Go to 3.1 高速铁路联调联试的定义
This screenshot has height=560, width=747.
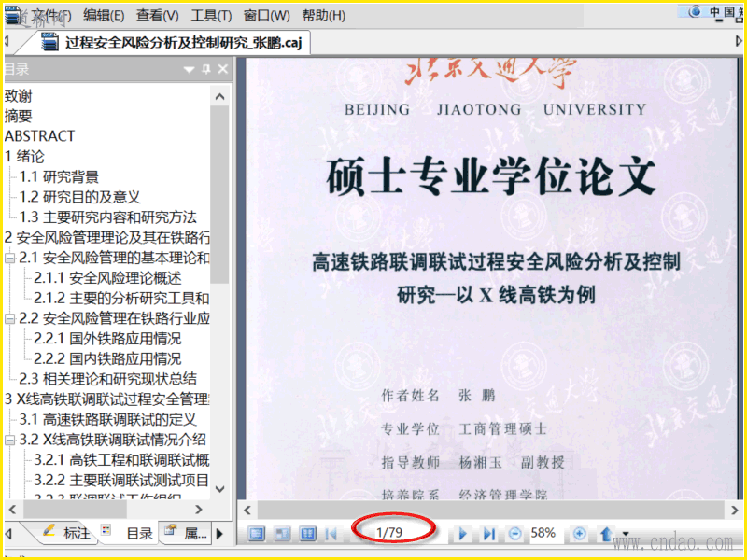click(108, 419)
